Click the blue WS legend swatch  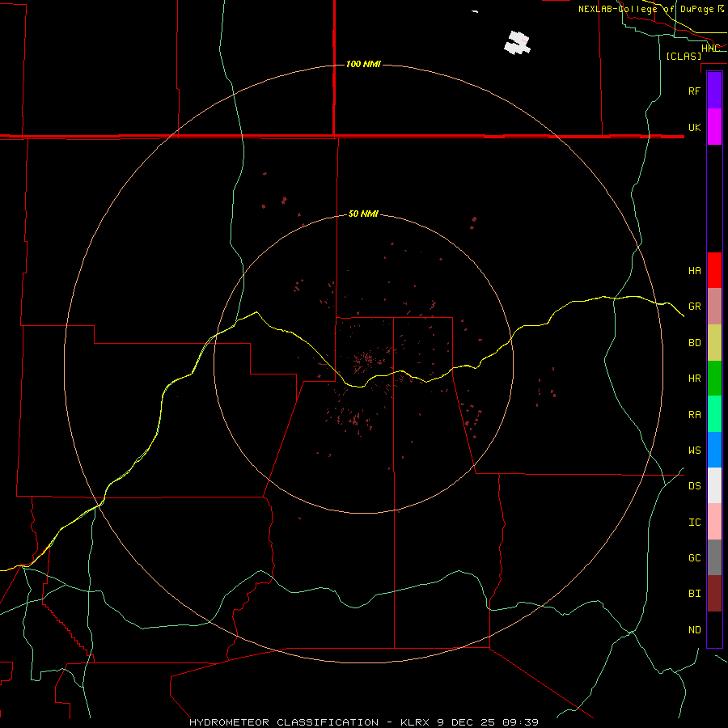tap(714, 450)
